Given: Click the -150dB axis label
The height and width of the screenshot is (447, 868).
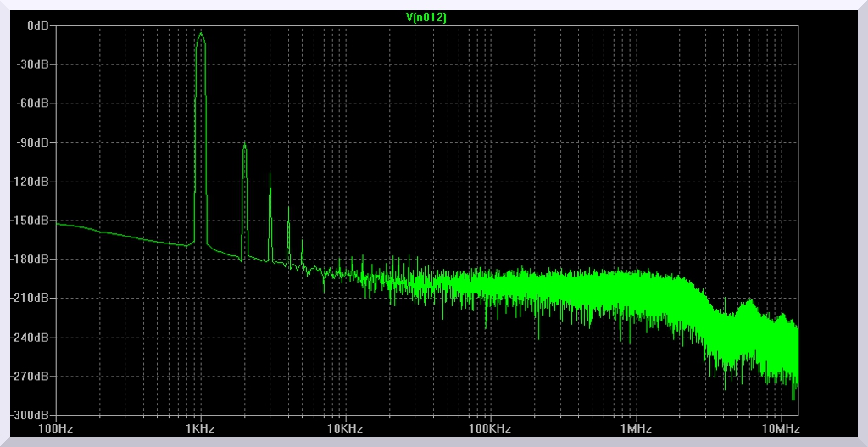Looking at the screenshot, I should click(x=32, y=221).
